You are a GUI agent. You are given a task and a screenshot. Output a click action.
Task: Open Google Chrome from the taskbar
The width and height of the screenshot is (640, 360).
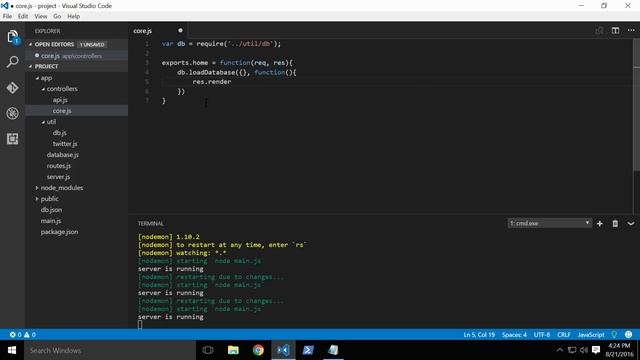coord(258,350)
